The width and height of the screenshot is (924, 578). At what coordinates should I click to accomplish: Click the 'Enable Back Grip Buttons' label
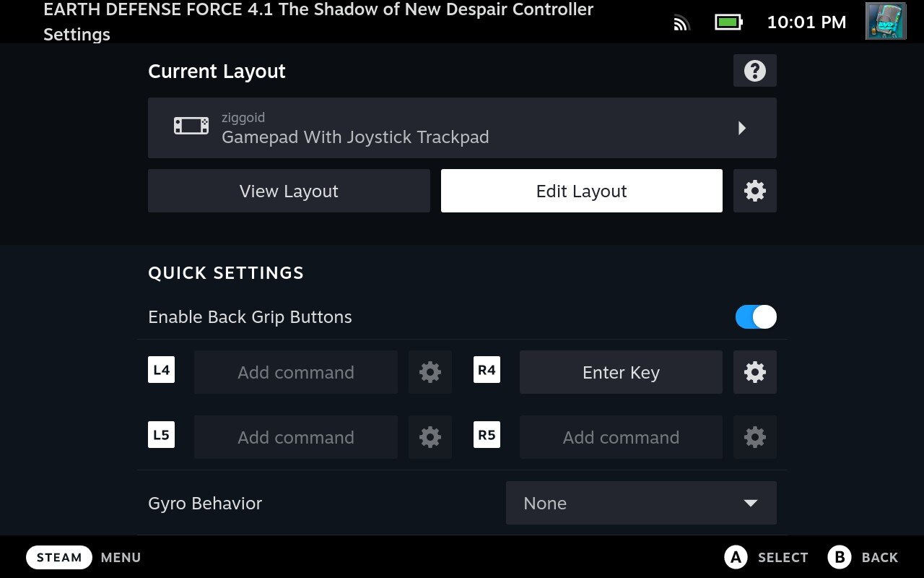[250, 317]
